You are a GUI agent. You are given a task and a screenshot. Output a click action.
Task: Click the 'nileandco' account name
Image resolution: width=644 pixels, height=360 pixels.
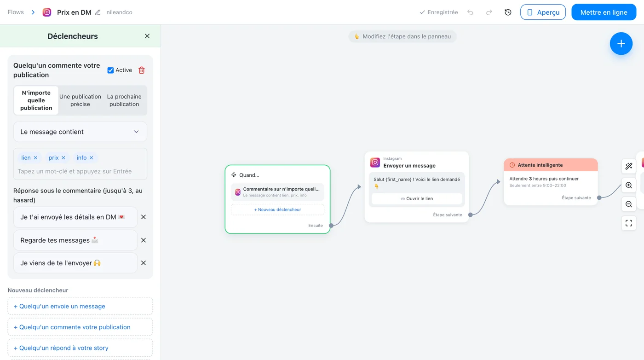(119, 12)
